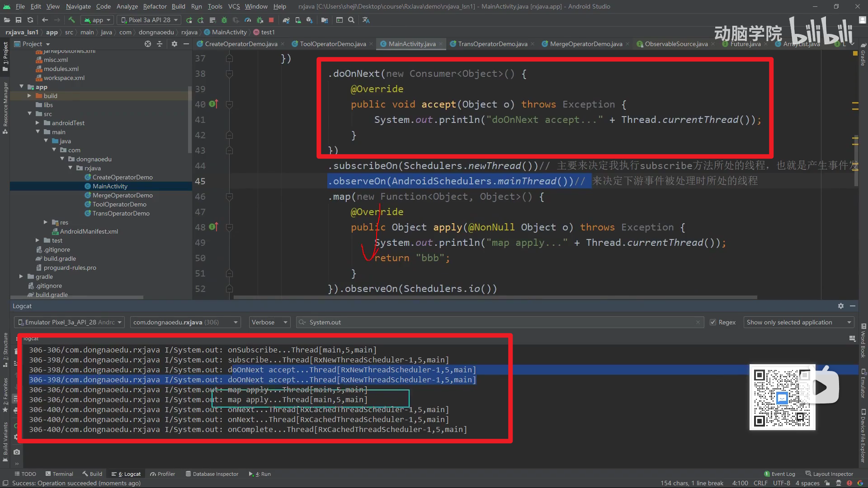Click the locate/scroll from source target icon
868x488 pixels.
tap(148, 44)
